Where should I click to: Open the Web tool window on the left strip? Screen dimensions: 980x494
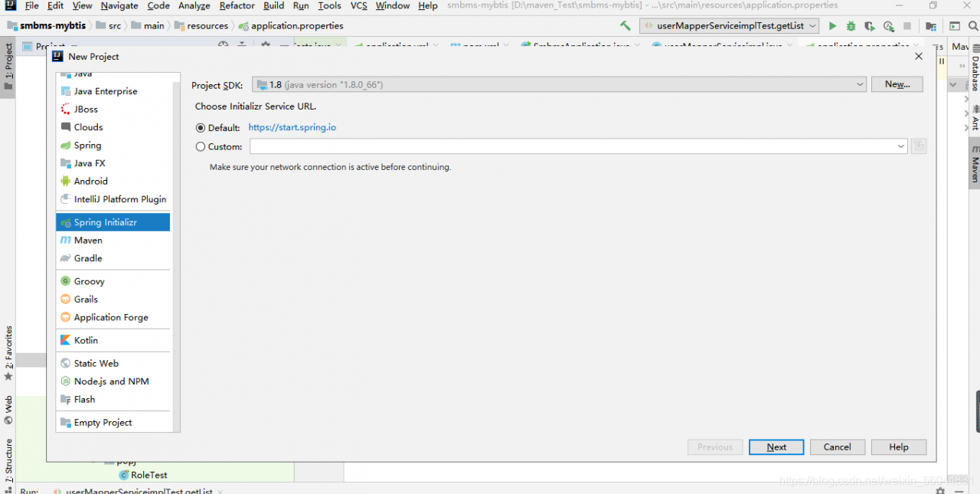(x=8, y=410)
